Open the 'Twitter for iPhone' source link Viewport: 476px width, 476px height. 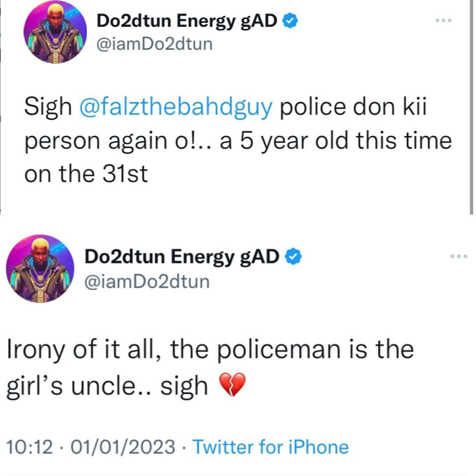(x=271, y=447)
